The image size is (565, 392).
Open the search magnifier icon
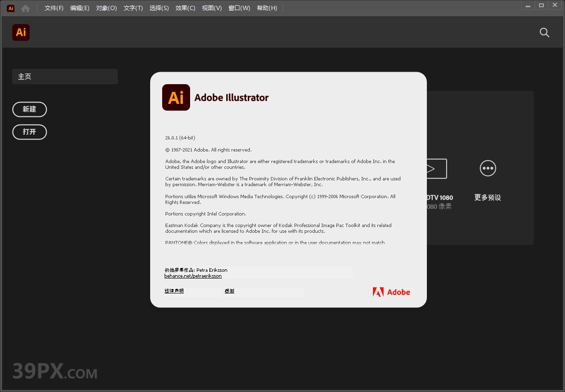(x=544, y=33)
